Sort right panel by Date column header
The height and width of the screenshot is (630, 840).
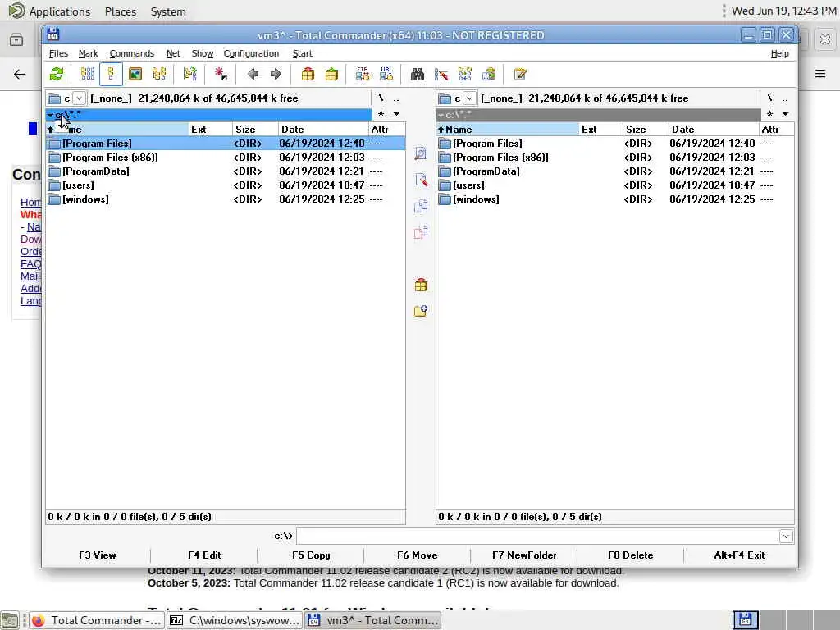(x=714, y=129)
